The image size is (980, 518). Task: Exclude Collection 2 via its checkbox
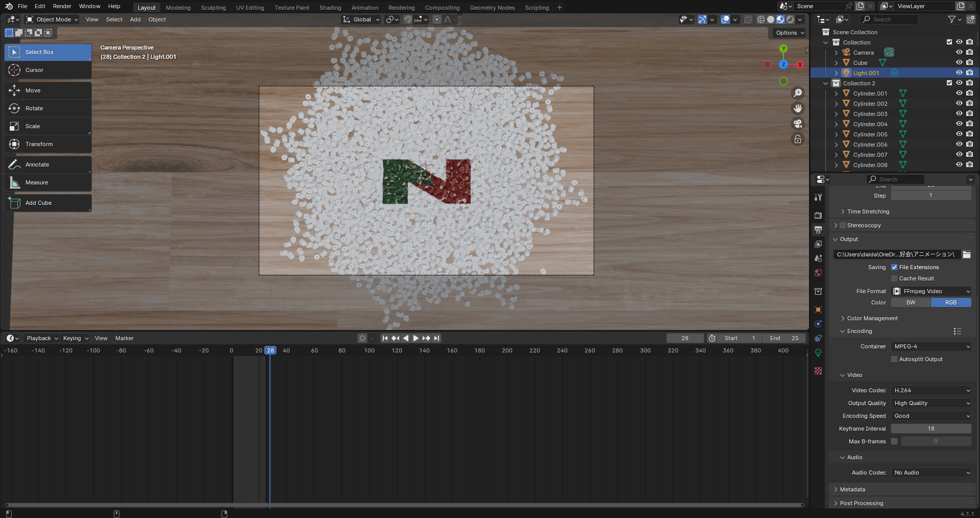(x=949, y=83)
